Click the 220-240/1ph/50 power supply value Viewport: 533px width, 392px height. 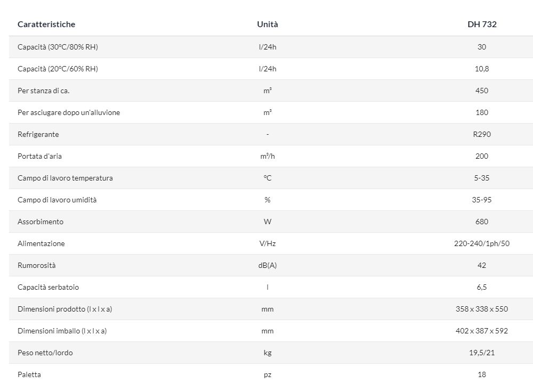click(482, 243)
